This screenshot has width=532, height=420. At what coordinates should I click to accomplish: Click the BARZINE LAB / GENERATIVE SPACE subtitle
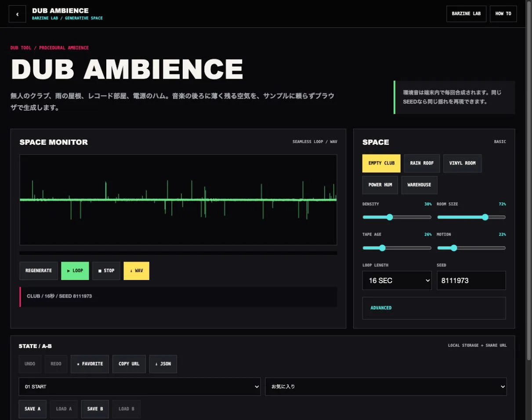click(67, 18)
